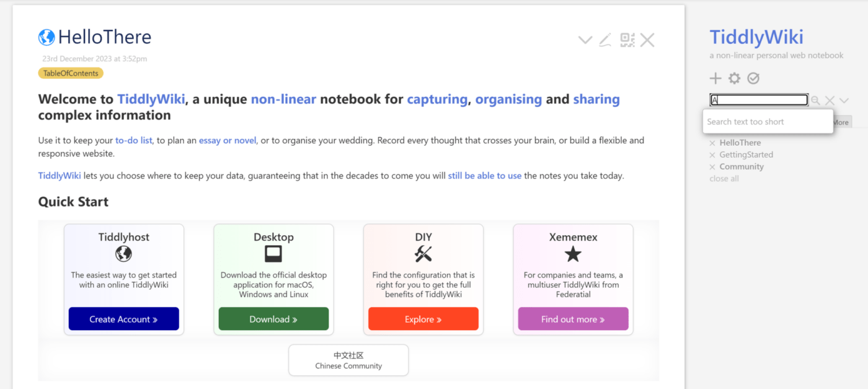The width and height of the screenshot is (868, 389).
Task: Click the green Download button
Action: point(273,319)
